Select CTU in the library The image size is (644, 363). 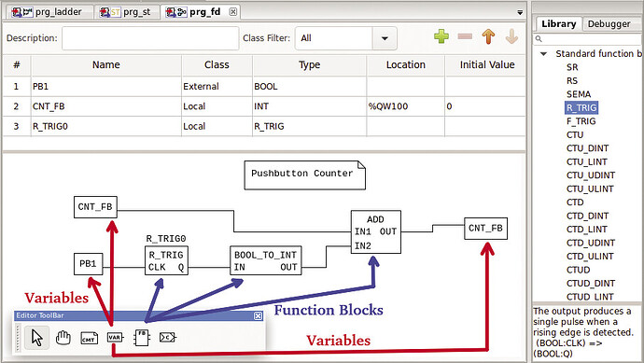575,134
